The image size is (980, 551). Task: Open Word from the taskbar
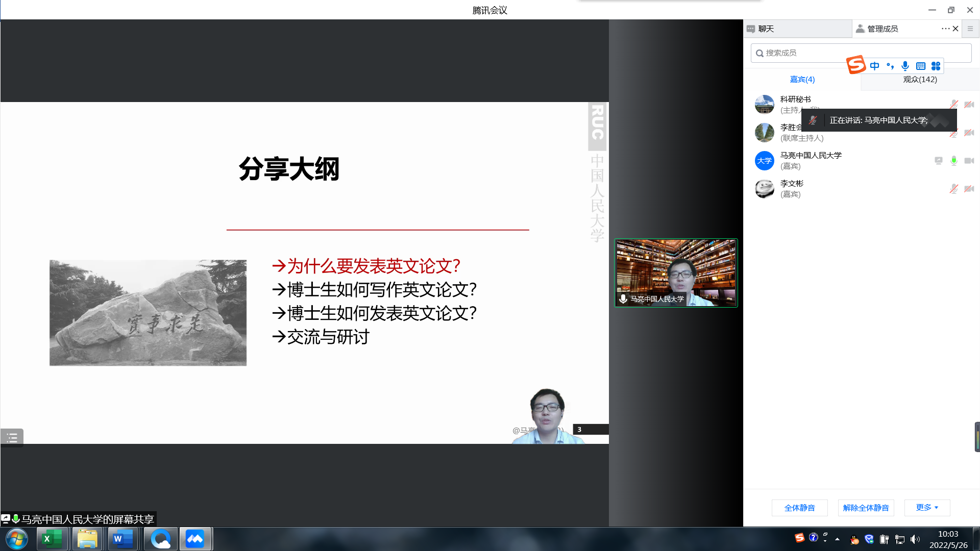tap(123, 539)
